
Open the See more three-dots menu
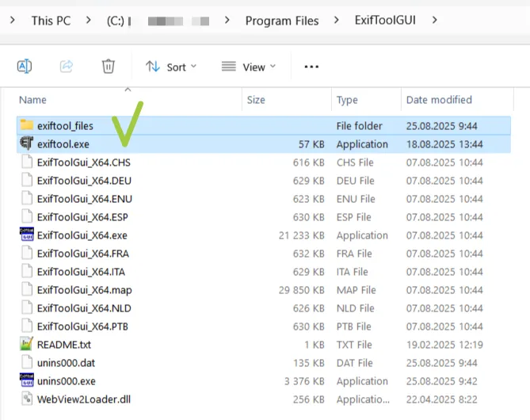(311, 67)
